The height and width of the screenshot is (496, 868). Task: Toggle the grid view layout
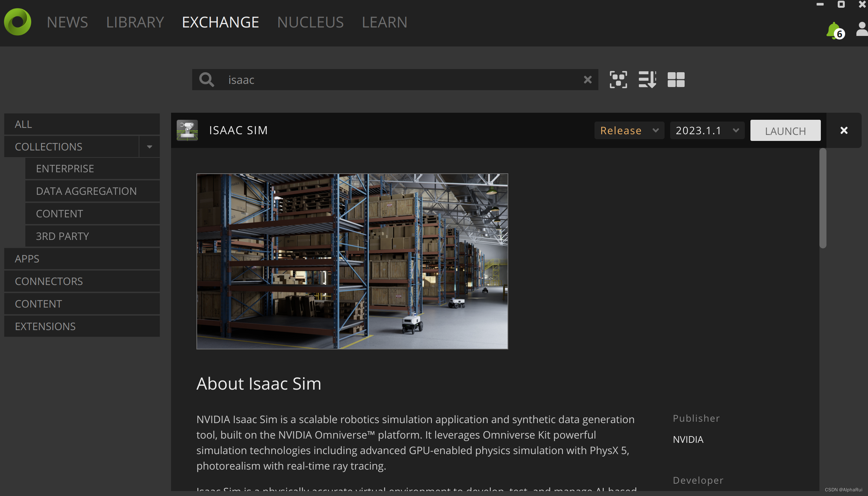[x=676, y=80]
